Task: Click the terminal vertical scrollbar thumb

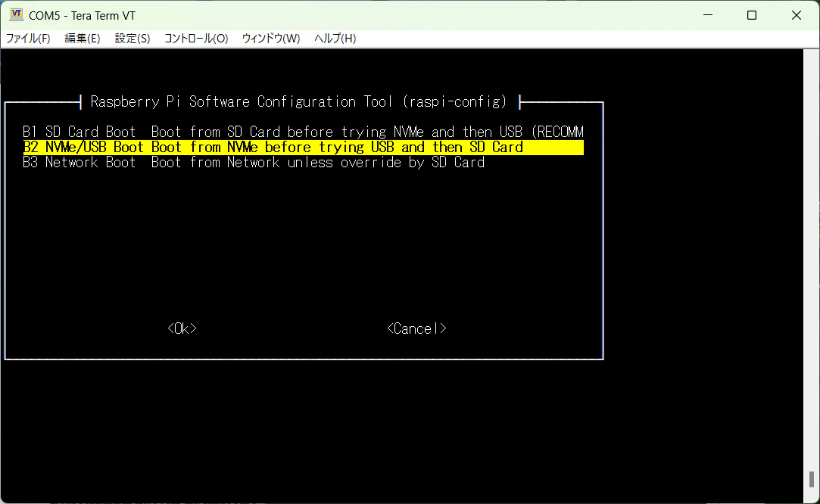Action: pos(811,480)
